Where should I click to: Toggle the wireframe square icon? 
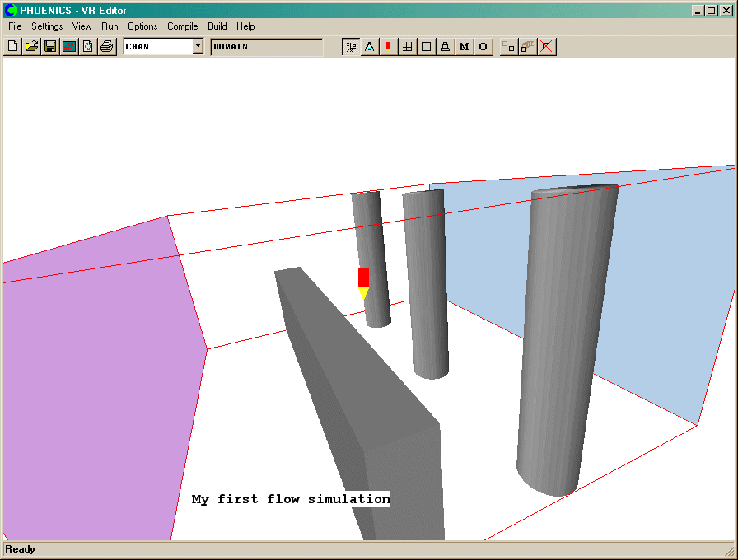click(x=426, y=47)
